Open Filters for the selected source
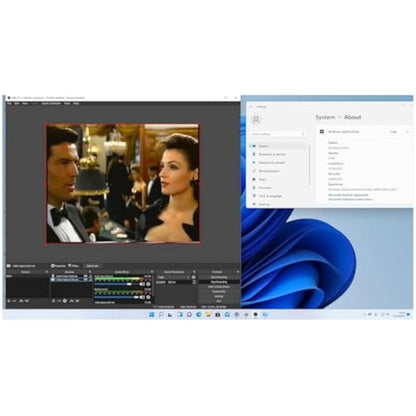The width and height of the screenshot is (416, 416). [74, 266]
